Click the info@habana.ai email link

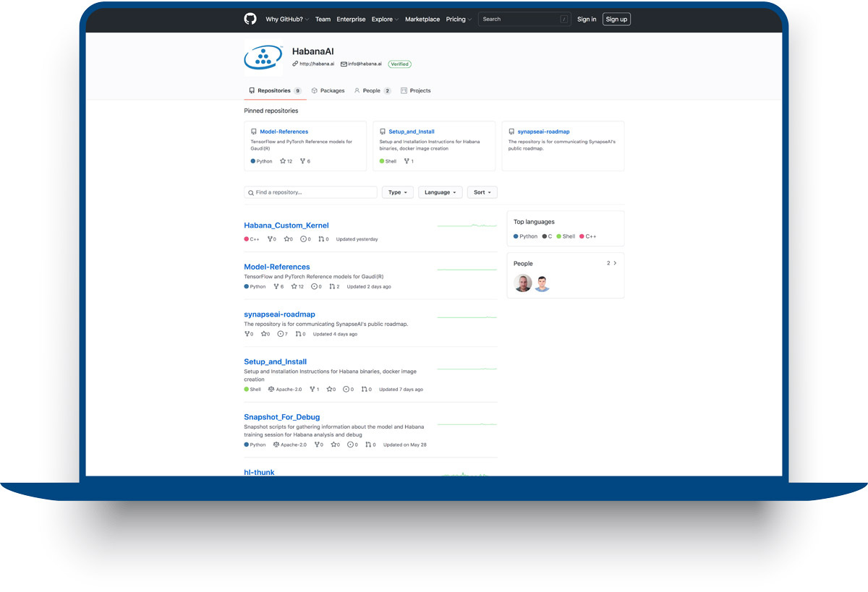(x=361, y=64)
